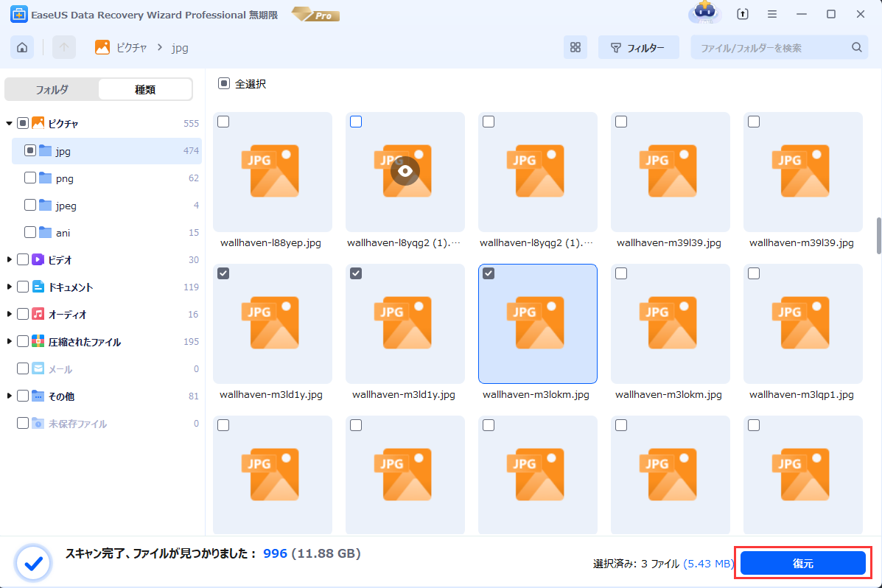Click the Pro badge next to the app title
882x588 pixels.
coord(315,14)
